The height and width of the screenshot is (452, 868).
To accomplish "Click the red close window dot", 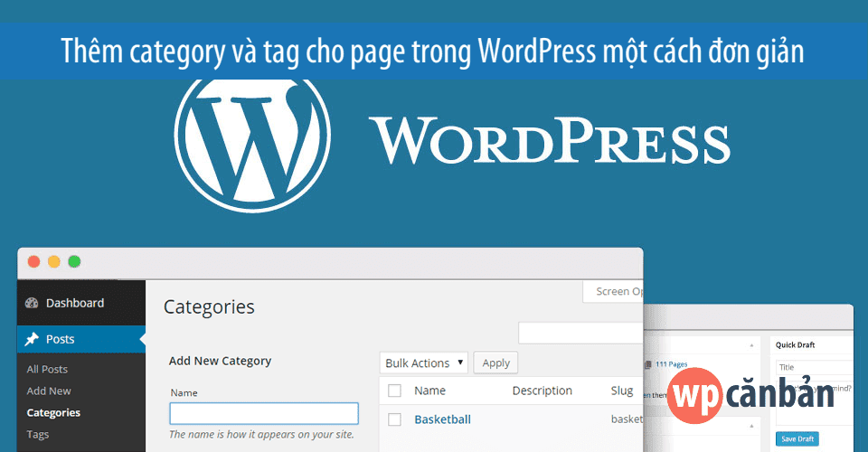I will tap(33, 261).
